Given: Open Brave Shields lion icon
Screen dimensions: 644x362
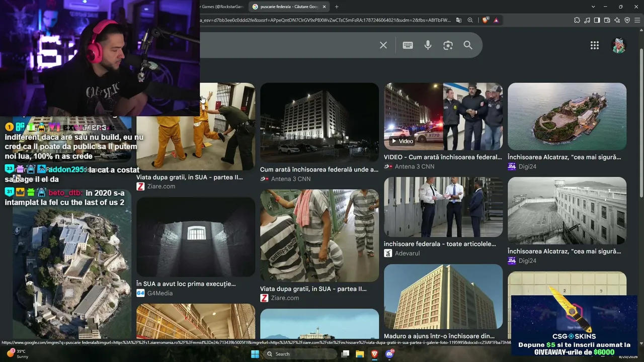Looking at the screenshot, I should pyautogui.click(x=485, y=20).
